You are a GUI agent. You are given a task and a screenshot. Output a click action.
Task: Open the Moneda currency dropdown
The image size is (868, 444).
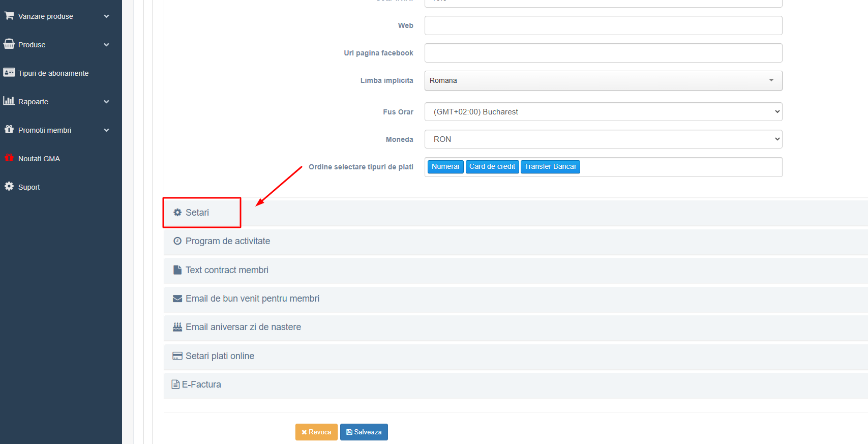click(x=603, y=139)
